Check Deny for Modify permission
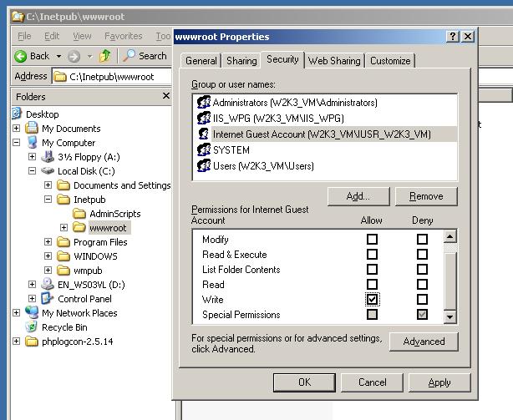 [x=422, y=240]
